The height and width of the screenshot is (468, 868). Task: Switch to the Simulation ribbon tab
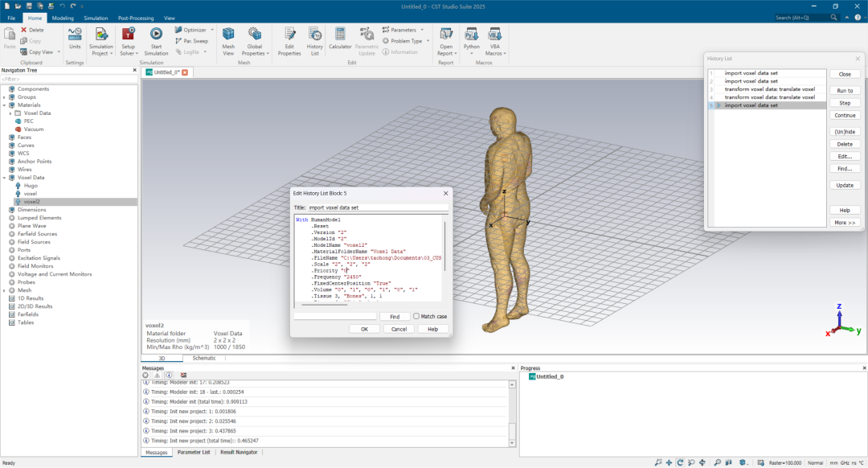(96, 18)
